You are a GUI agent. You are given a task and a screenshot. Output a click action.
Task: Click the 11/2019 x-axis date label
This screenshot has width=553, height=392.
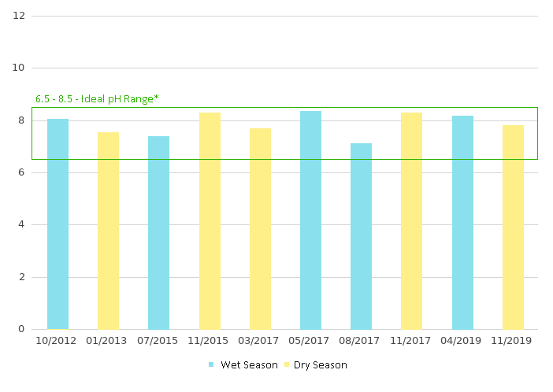513,341
